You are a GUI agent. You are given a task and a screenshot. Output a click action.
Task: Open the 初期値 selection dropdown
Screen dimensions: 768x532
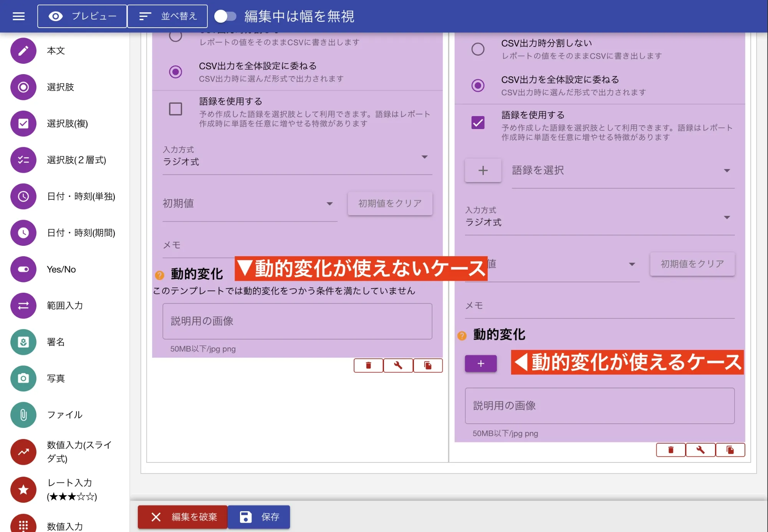[329, 204]
